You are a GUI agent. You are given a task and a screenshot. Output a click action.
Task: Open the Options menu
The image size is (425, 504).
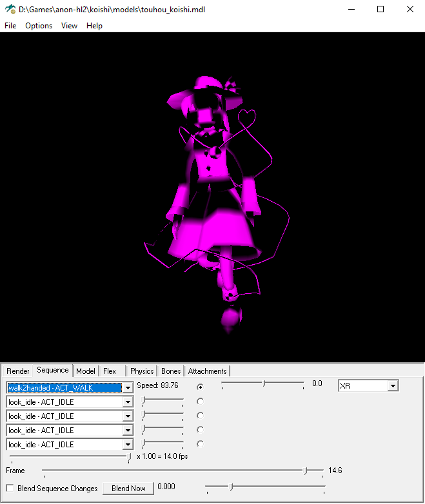[39, 26]
